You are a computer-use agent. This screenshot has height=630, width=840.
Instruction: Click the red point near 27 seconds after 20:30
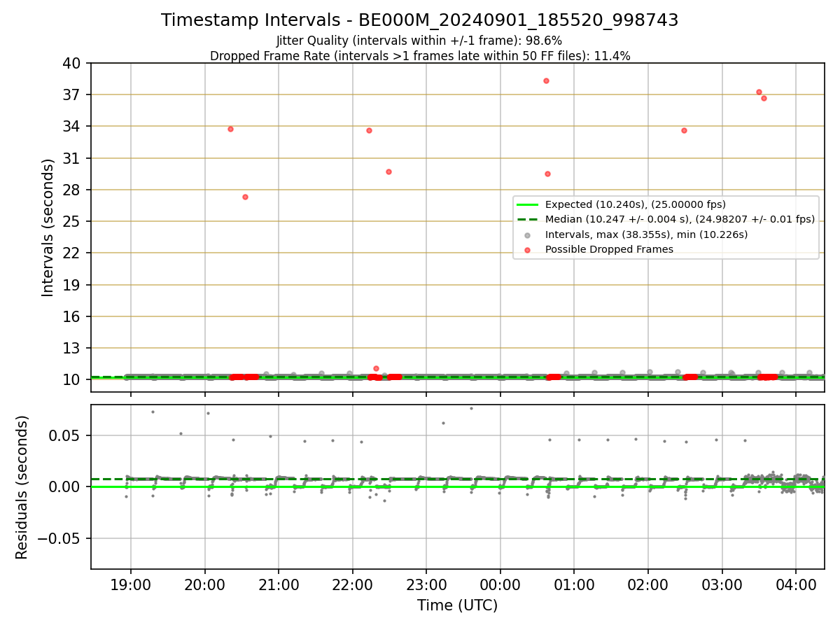245,197
